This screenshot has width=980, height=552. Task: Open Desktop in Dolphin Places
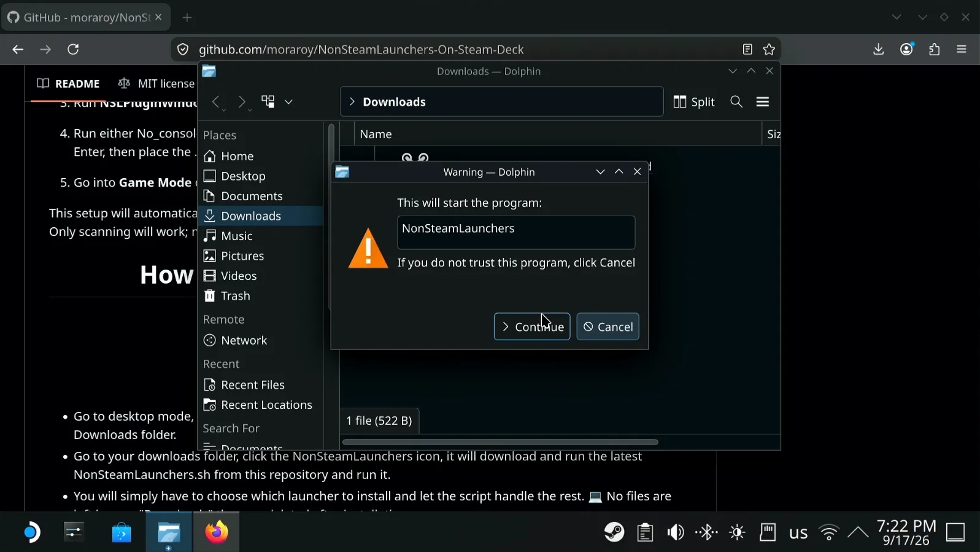pos(261,176)
